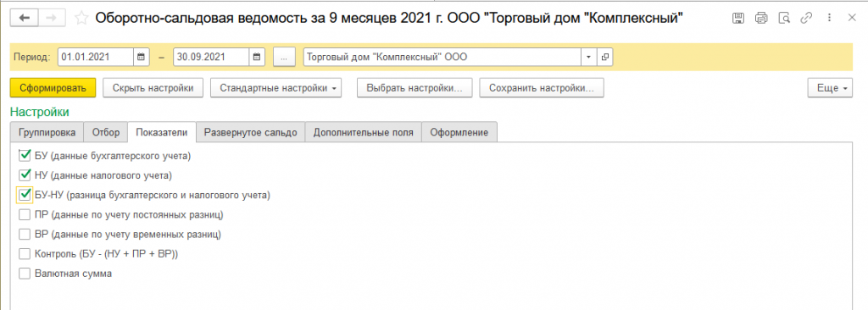Switch to the Оформление tab

click(459, 133)
